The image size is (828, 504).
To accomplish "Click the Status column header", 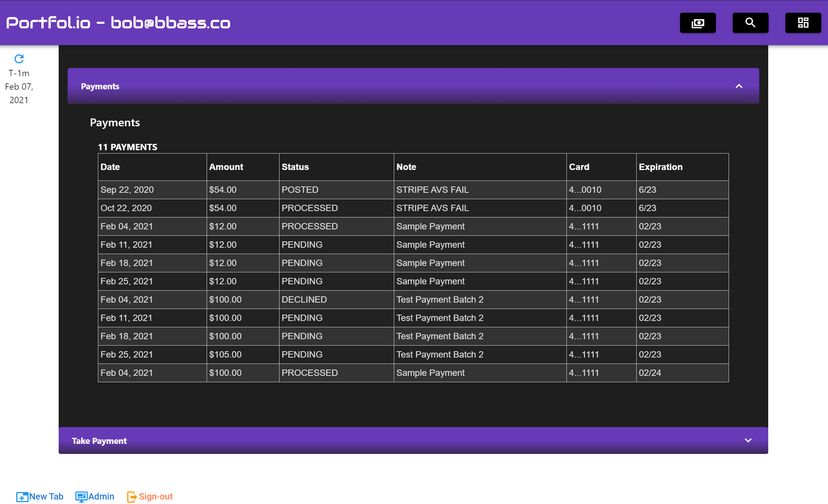I will (295, 167).
